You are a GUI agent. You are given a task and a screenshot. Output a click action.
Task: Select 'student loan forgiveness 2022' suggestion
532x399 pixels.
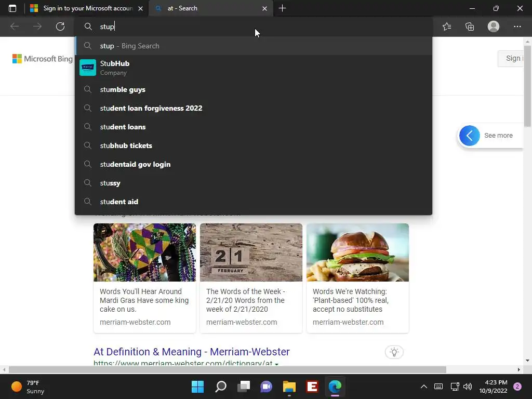click(254, 108)
